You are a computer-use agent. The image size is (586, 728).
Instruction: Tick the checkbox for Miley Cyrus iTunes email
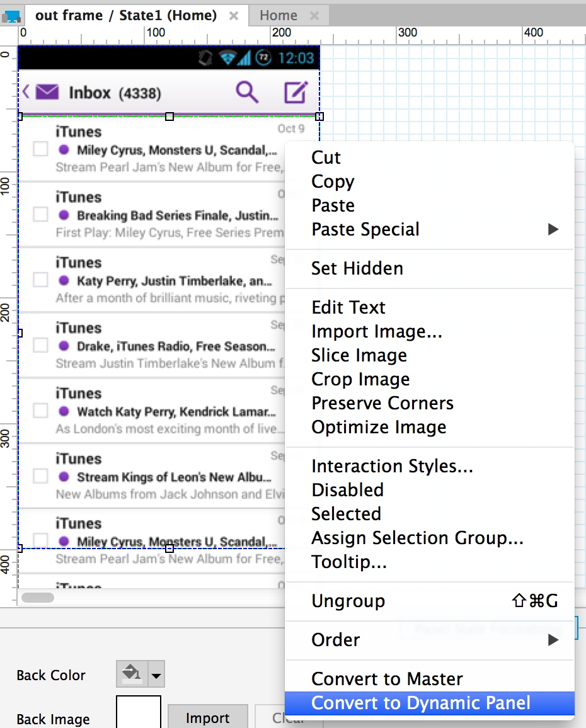pyautogui.click(x=40, y=149)
